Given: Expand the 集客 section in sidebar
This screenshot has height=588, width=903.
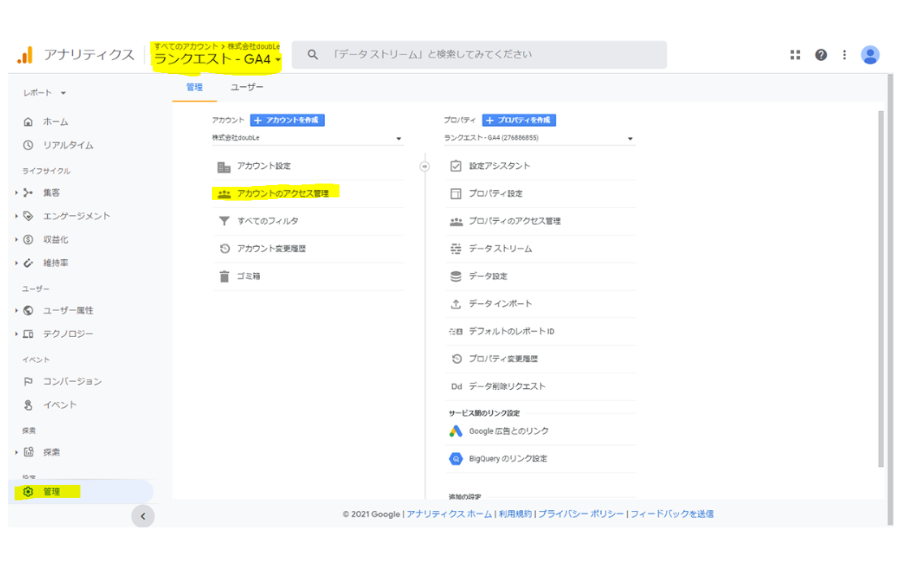Looking at the screenshot, I should [17, 192].
